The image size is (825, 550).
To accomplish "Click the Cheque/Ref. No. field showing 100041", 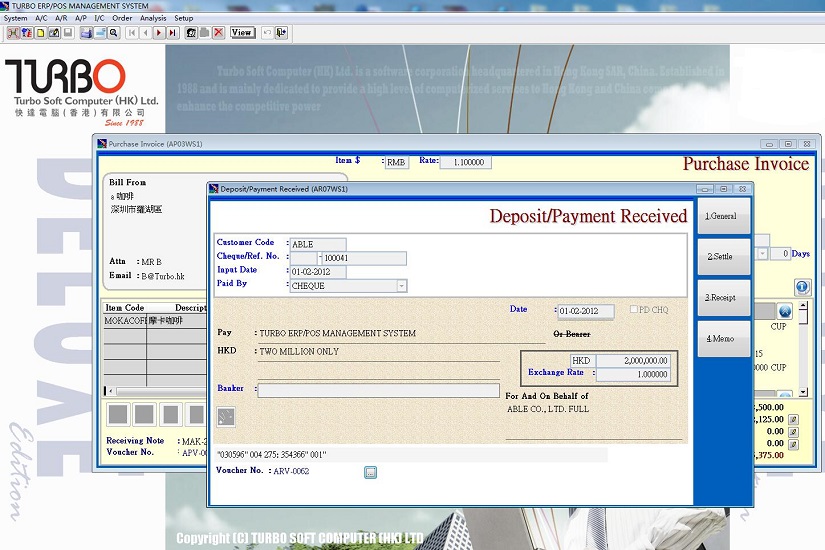I will pyautogui.click(x=364, y=258).
